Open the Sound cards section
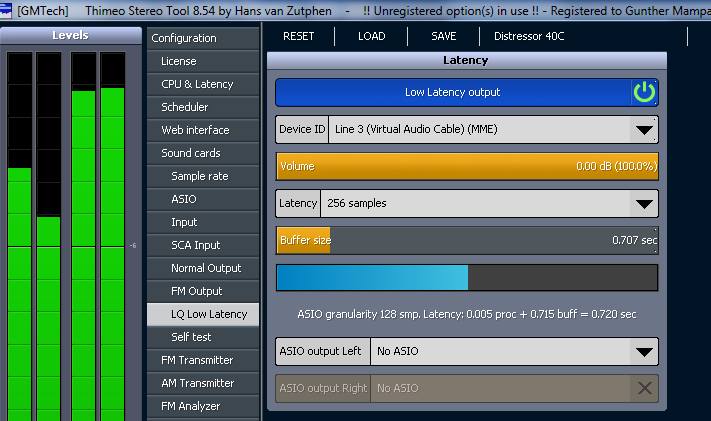 coord(203,153)
